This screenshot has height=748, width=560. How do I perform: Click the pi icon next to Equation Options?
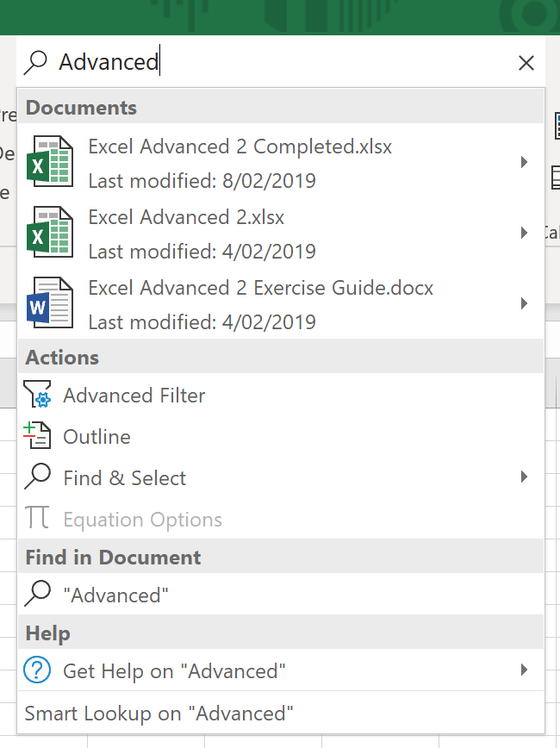pyautogui.click(x=37, y=517)
